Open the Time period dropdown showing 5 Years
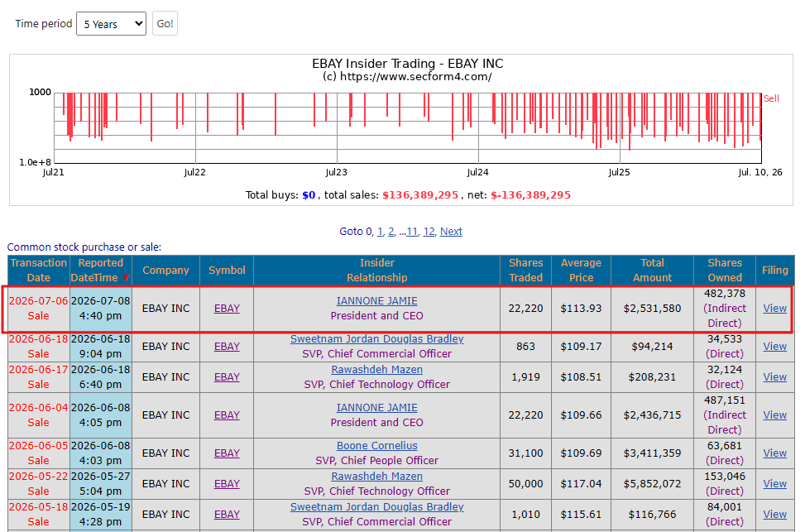This screenshot has width=805, height=532. (x=111, y=24)
